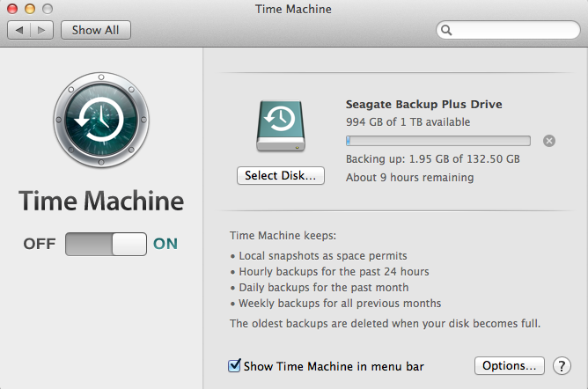Open help with the question mark button
The width and height of the screenshot is (588, 389).
pos(562,366)
